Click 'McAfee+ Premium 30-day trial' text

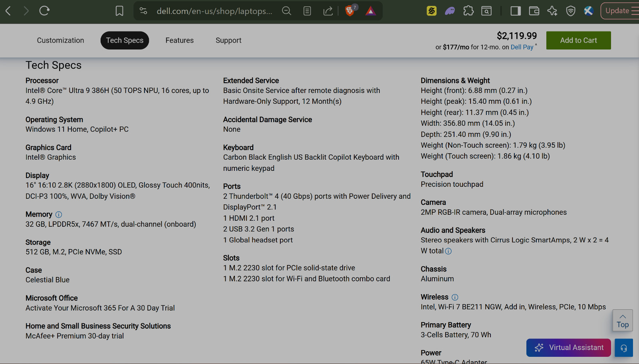pyautogui.click(x=75, y=336)
